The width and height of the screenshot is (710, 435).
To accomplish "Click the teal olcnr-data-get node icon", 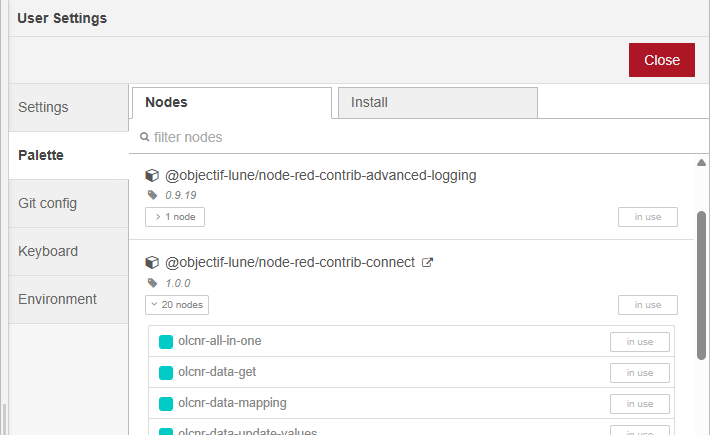I will (166, 373).
